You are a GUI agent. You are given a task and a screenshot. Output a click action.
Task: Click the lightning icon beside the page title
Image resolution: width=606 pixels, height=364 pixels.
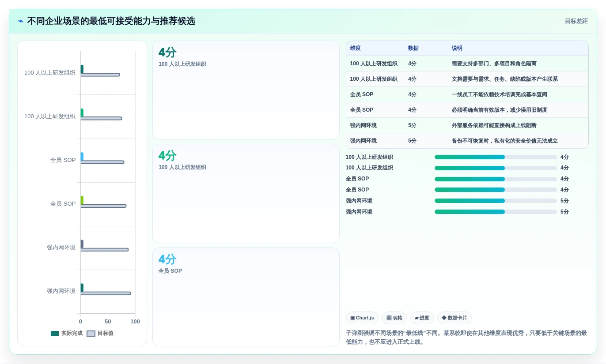[x=21, y=21]
